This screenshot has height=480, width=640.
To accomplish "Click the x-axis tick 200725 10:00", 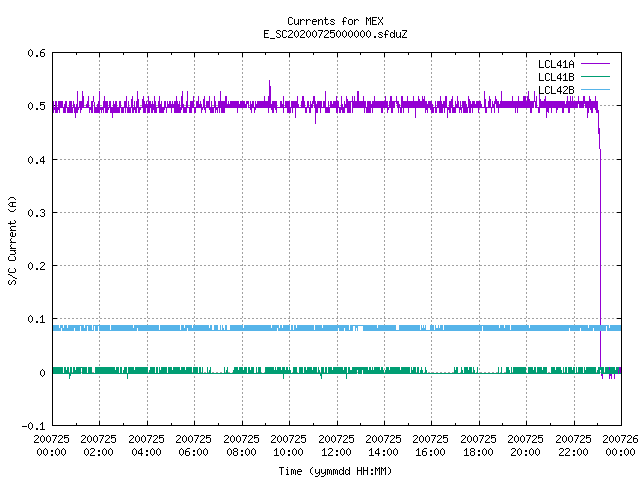I will coord(288,446).
